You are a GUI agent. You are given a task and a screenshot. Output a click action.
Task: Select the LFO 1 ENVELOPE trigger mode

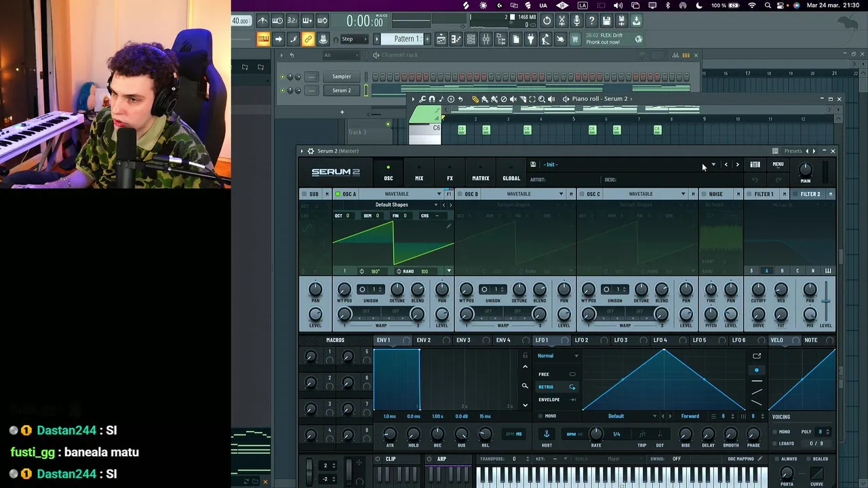(557, 400)
